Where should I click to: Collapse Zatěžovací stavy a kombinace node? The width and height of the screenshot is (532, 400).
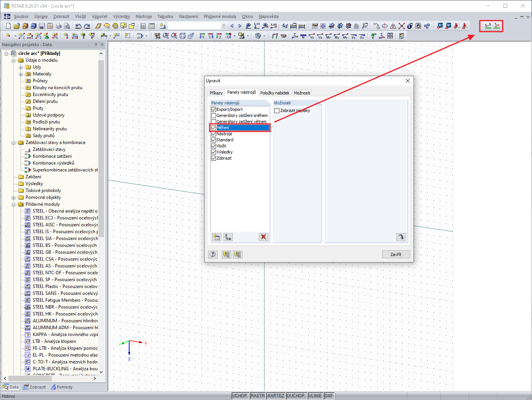click(x=14, y=142)
